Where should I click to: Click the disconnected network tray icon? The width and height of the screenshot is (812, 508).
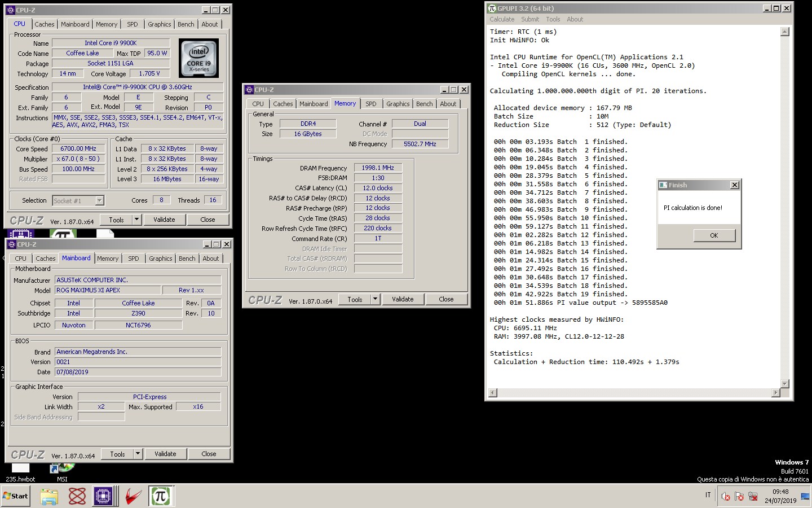tap(753, 497)
